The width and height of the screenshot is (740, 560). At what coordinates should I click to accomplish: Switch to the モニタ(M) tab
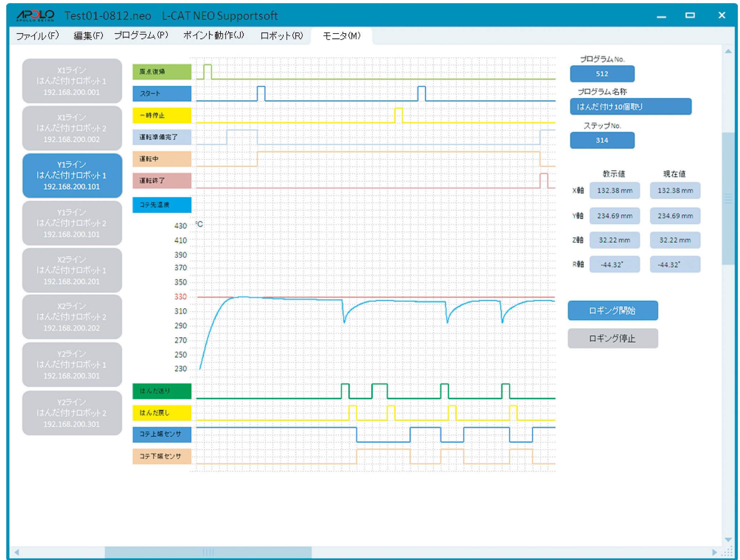point(341,36)
